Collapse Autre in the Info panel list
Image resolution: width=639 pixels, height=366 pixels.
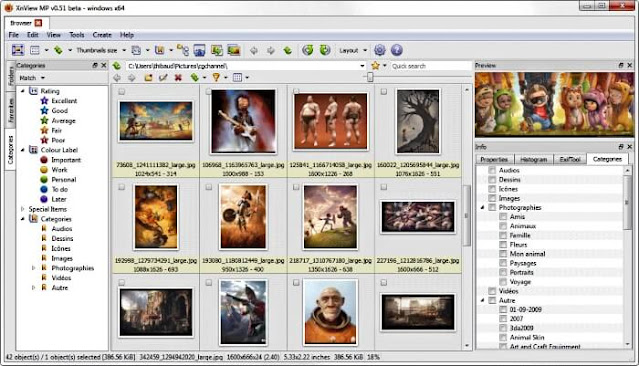(x=483, y=300)
